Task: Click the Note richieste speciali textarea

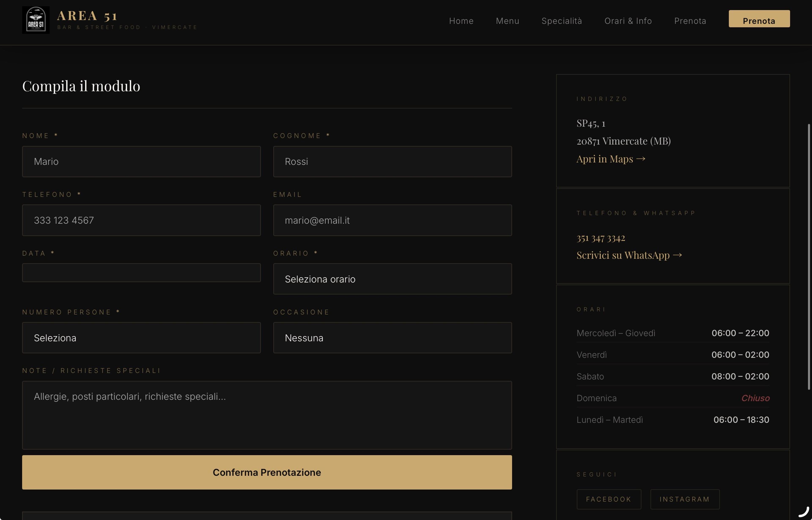Action: [x=267, y=415]
